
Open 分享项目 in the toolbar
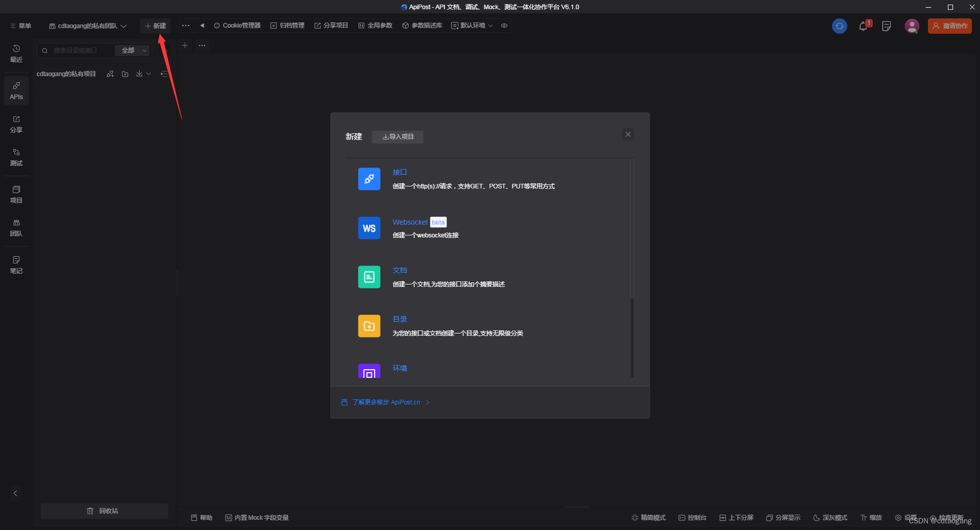tap(331, 26)
